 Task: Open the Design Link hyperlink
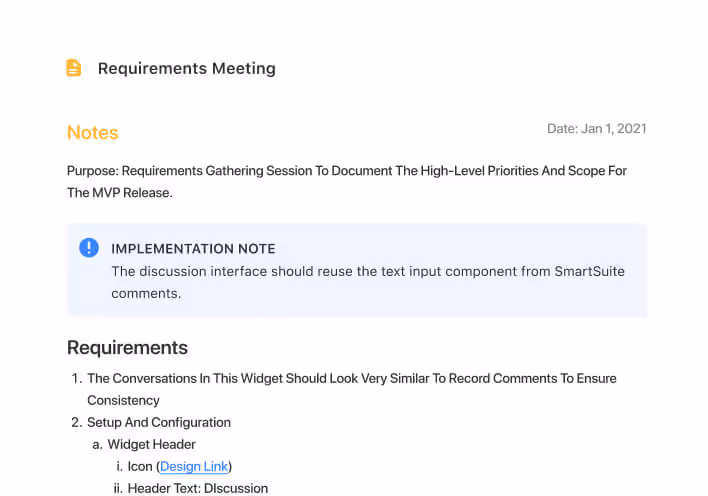pos(194,466)
